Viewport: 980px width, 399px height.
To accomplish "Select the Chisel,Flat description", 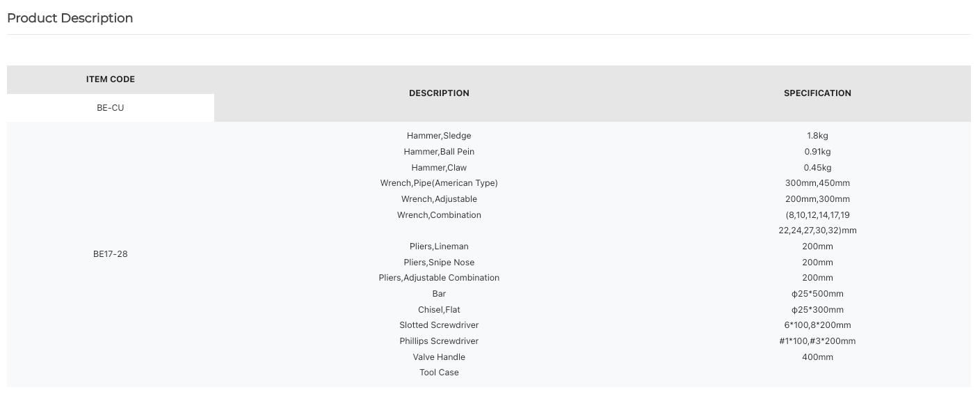I will coord(439,310).
